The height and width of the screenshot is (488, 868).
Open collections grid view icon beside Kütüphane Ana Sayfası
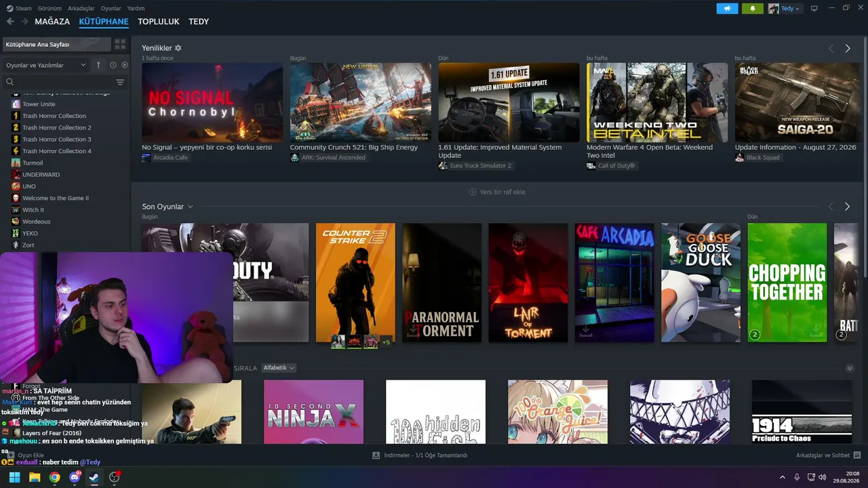tap(120, 44)
